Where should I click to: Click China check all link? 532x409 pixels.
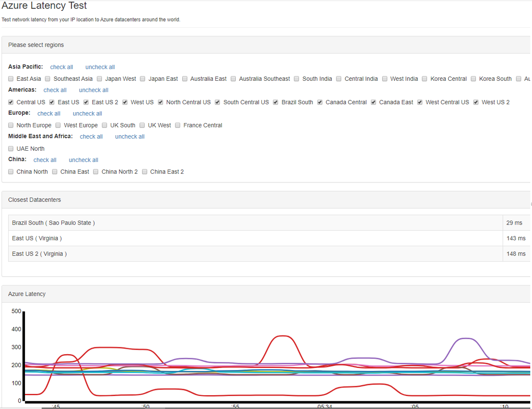point(45,160)
